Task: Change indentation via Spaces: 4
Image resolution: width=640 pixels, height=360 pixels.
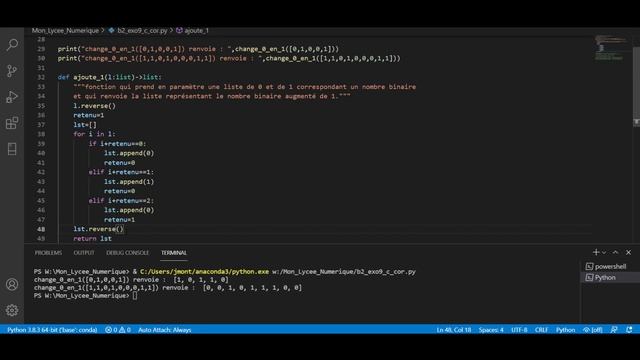Action: [491, 330]
